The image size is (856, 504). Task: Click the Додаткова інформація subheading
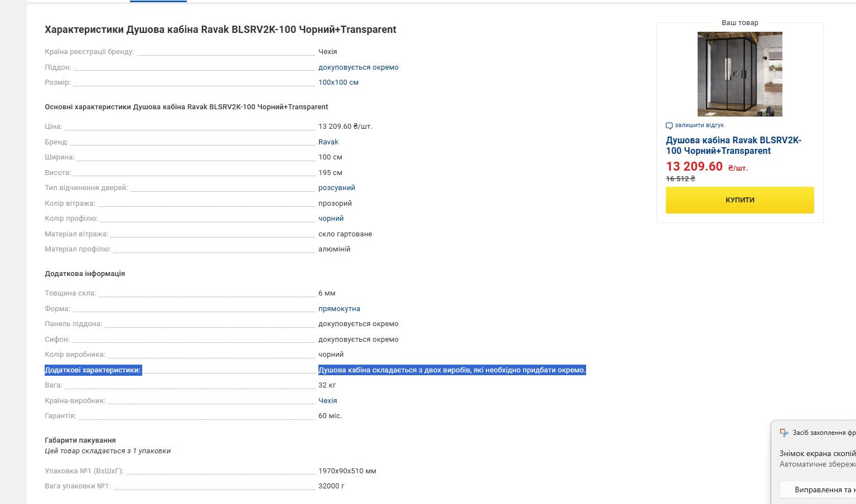[85, 274]
